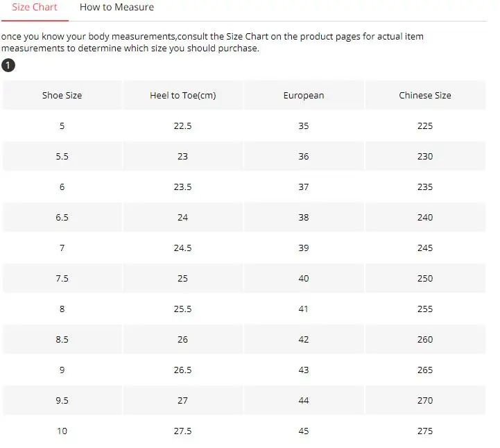Click shoe size 7.5 cell
This screenshot has height=448, width=500.
click(x=62, y=278)
